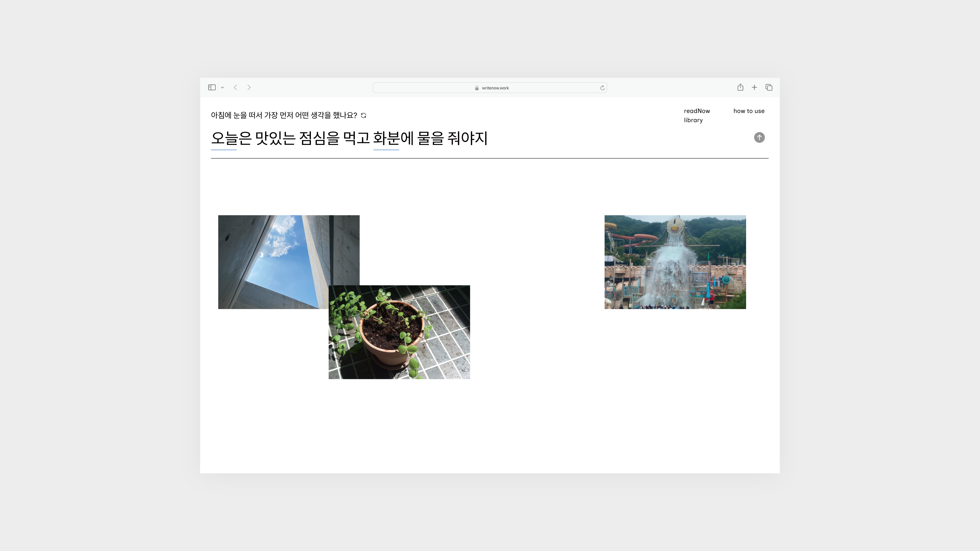Show the tab overview icon
Image resolution: width=980 pixels, height=551 pixels.
[769, 87]
